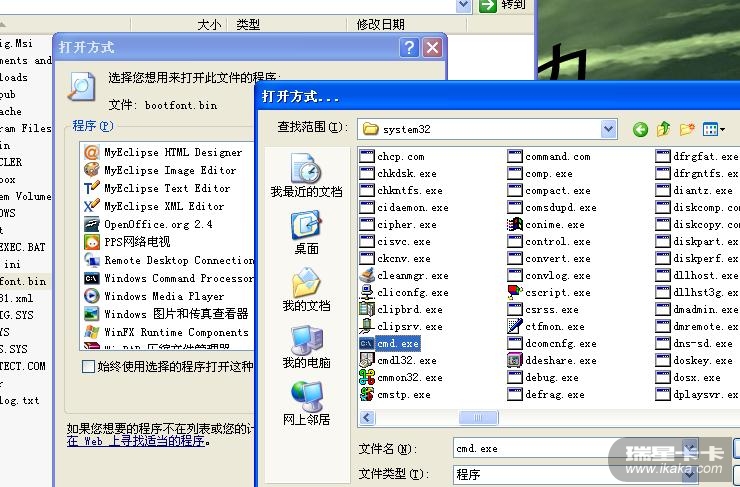
Task: Select font.bin file in Explorer window
Action: point(23,281)
